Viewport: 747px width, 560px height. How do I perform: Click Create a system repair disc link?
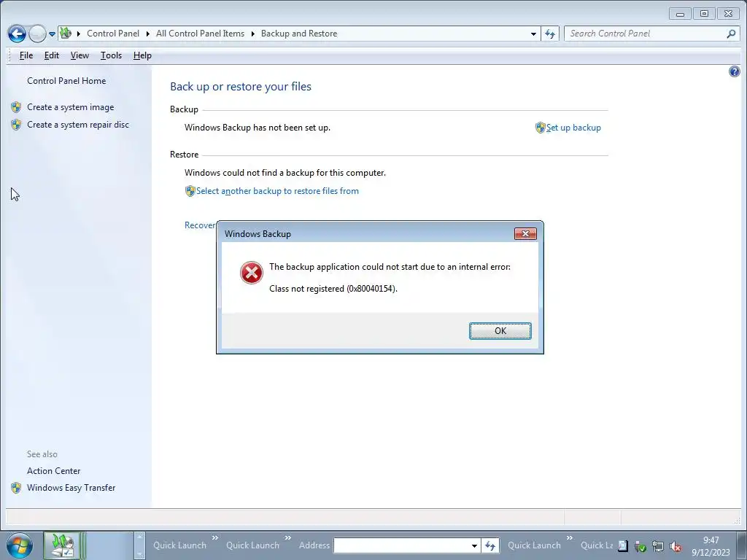[x=78, y=124]
